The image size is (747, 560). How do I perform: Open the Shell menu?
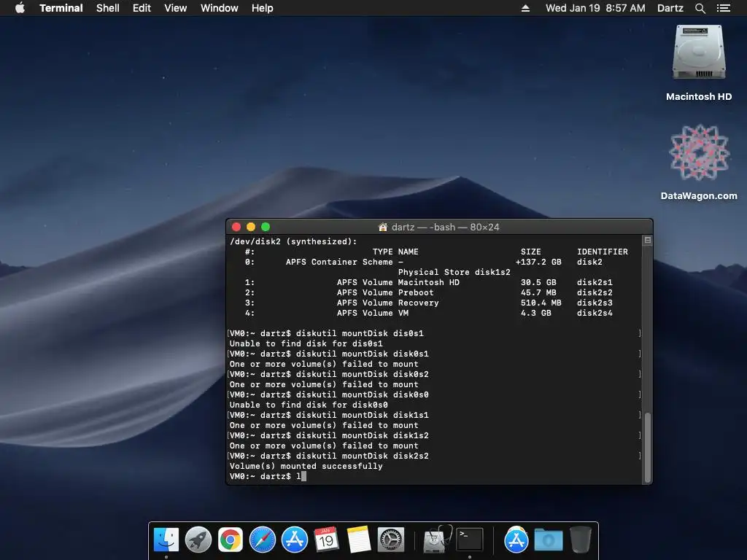108,8
